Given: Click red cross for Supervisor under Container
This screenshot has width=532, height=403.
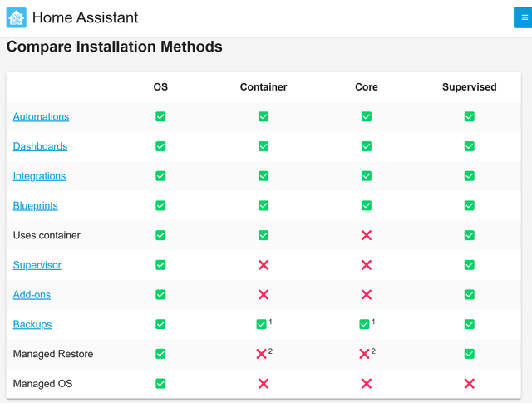Looking at the screenshot, I should click(x=264, y=265).
